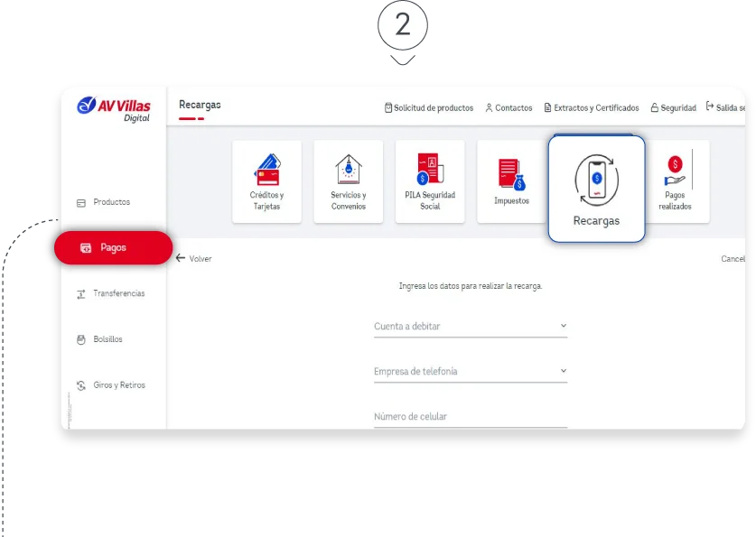Open the Pagos realizados tile
Screen dimensions: 756x537
tap(675, 181)
